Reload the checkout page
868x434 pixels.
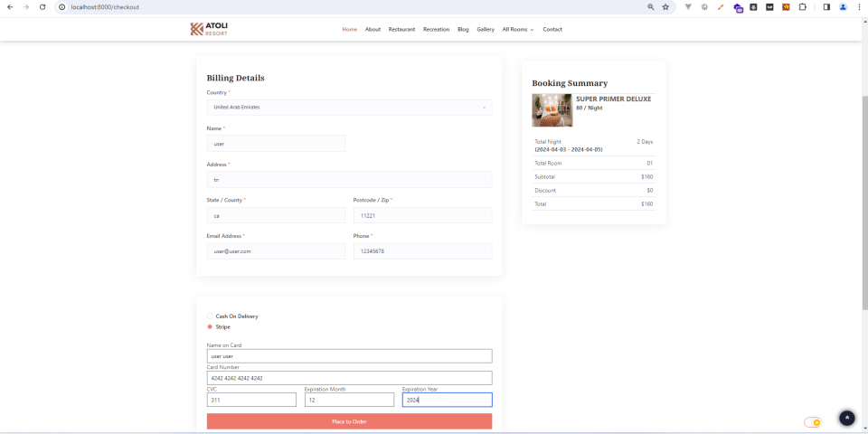click(42, 7)
